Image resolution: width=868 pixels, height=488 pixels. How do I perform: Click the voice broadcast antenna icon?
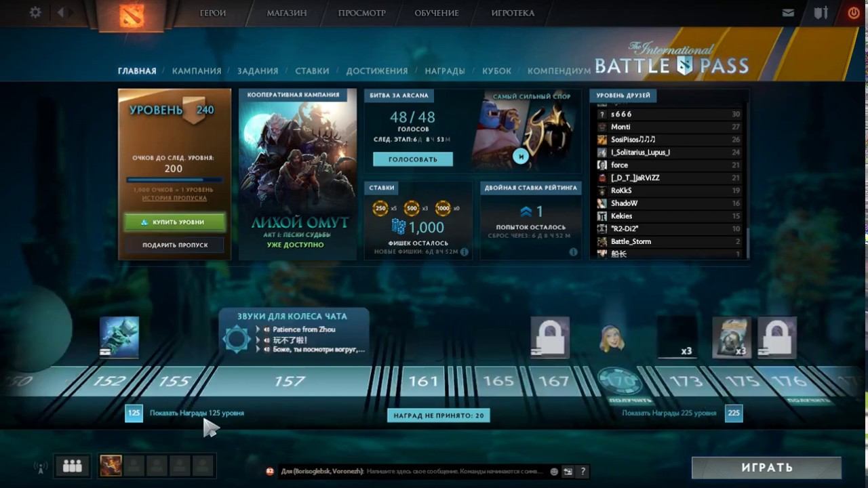click(x=39, y=466)
